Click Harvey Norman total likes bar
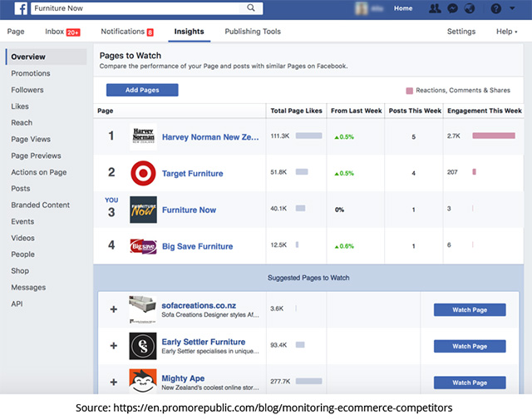Image resolution: width=532 pixels, height=420 pixels. 308,136
